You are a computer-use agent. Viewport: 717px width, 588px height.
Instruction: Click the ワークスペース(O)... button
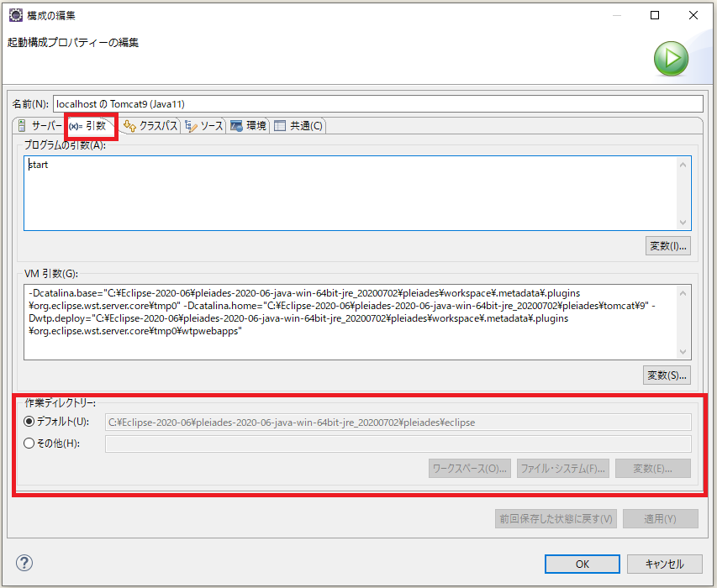click(470, 468)
